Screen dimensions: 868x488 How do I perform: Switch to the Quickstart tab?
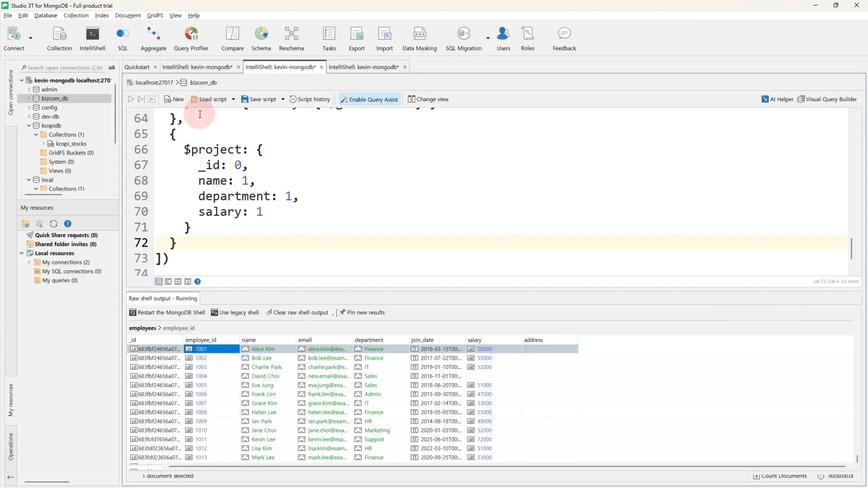[137, 67]
